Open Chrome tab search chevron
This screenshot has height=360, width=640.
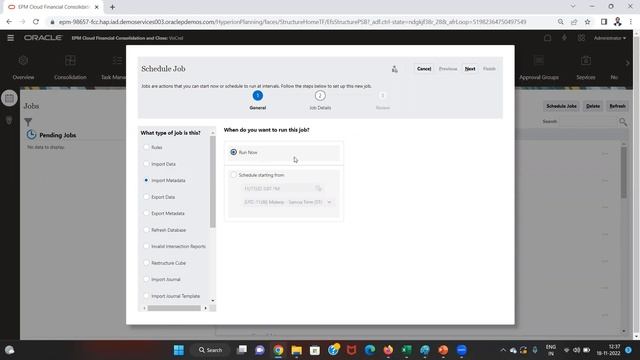point(573,7)
